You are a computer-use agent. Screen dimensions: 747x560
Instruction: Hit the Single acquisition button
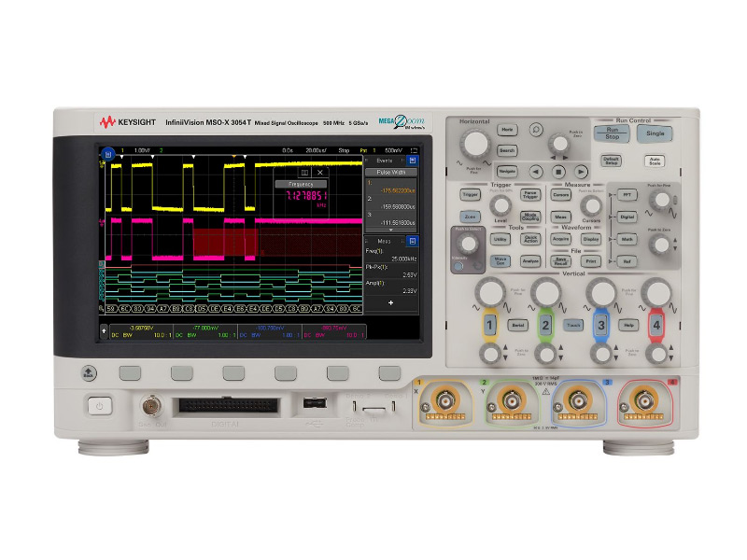[x=655, y=133]
